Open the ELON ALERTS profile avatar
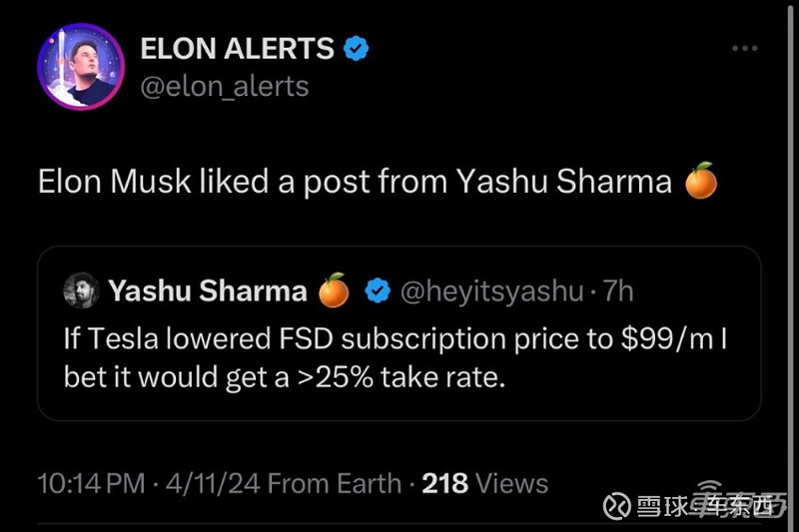The width and height of the screenshot is (799, 532). [75, 67]
